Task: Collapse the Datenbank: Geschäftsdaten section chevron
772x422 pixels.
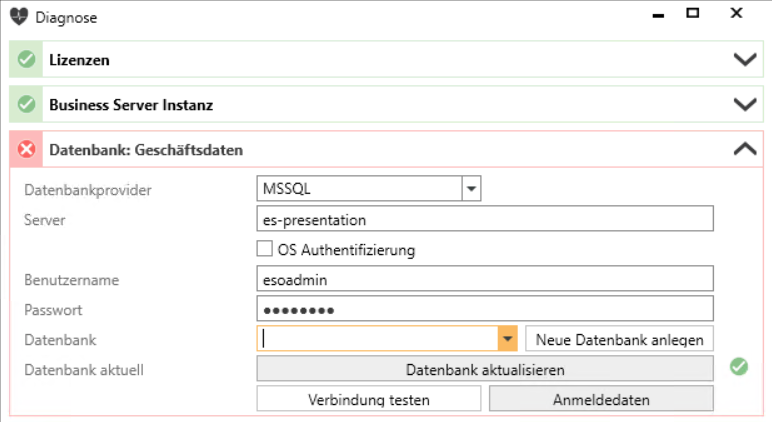Action: 745,149
